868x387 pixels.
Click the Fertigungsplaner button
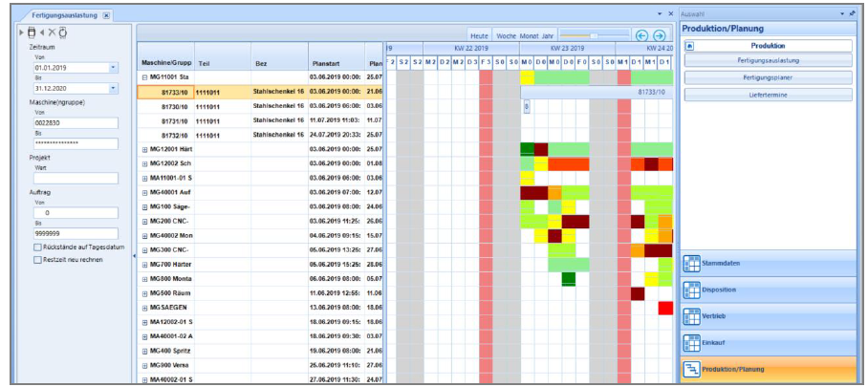pyautogui.click(x=768, y=77)
